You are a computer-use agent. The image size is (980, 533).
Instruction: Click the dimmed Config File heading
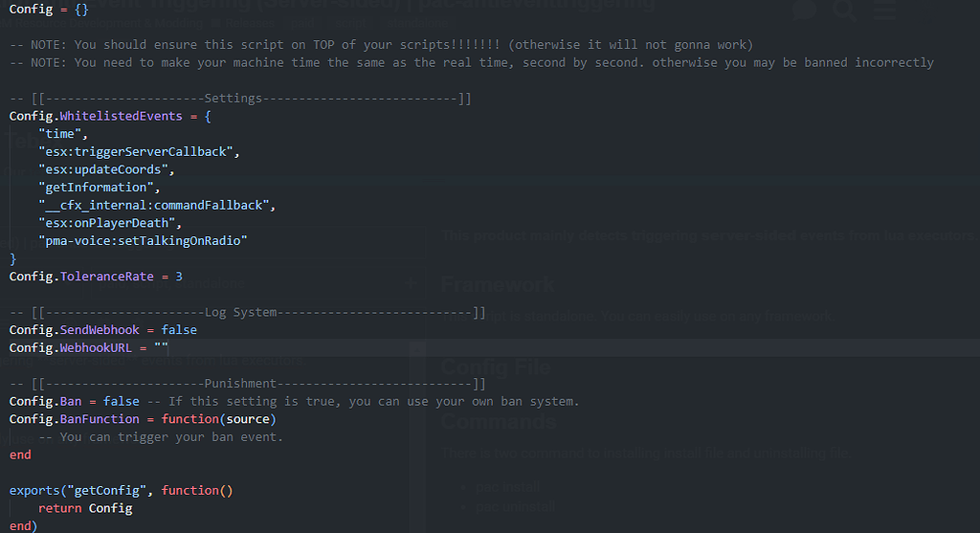click(x=495, y=367)
